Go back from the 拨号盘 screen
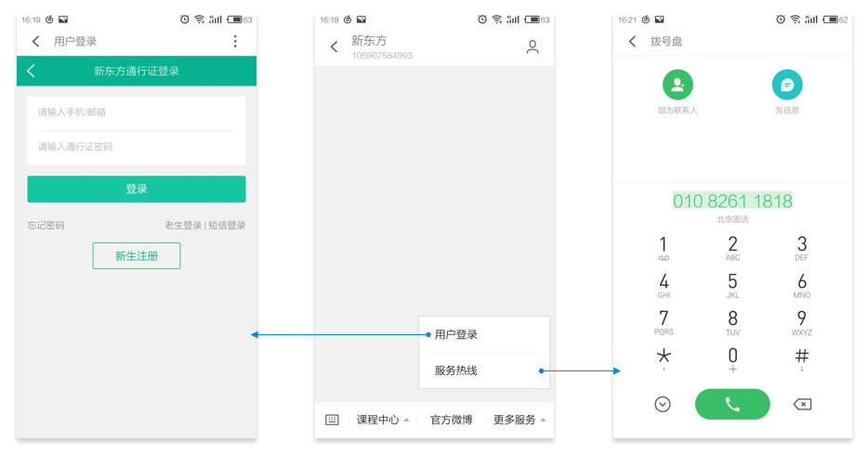The height and width of the screenshot is (454, 868). pyautogui.click(x=633, y=41)
